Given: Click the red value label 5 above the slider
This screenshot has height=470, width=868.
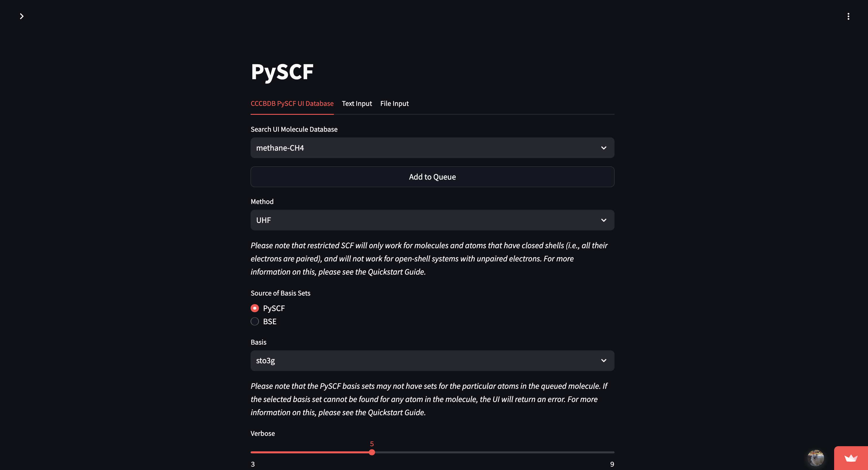Looking at the screenshot, I should click(372, 444).
